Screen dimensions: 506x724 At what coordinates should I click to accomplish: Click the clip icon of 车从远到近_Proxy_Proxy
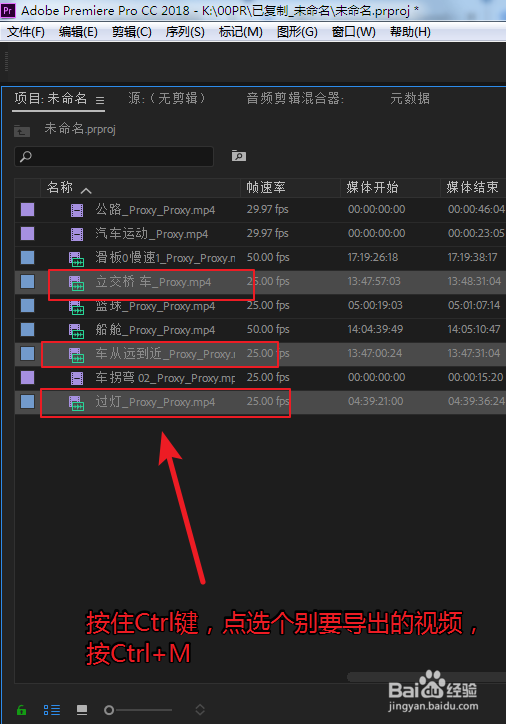(x=76, y=355)
